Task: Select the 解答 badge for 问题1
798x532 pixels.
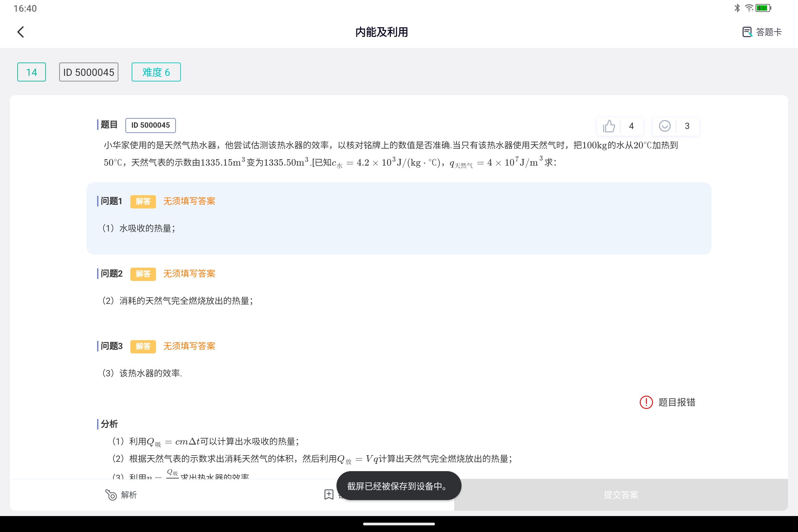Action: pos(143,201)
